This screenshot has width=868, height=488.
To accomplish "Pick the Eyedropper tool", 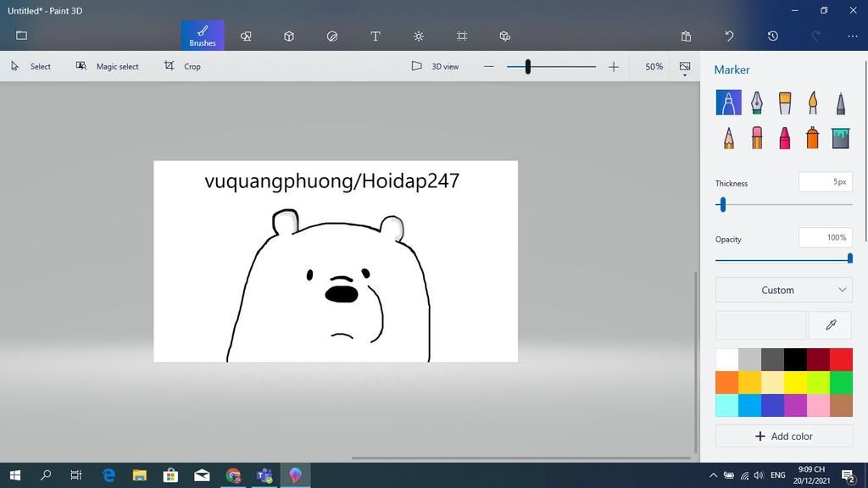I will (x=831, y=324).
